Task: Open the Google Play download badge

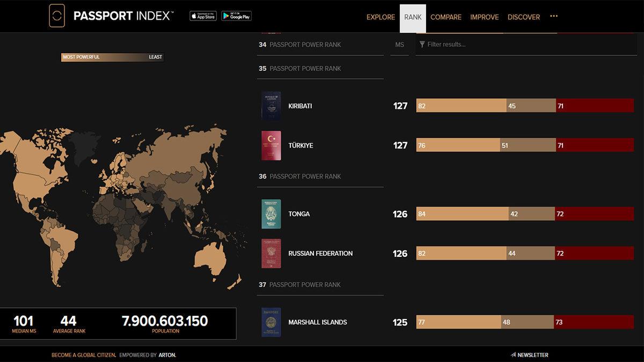Action: (x=236, y=16)
